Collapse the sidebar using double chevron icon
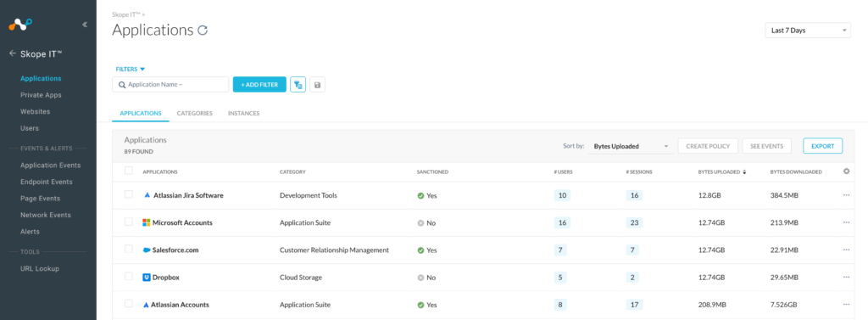 tap(85, 25)
